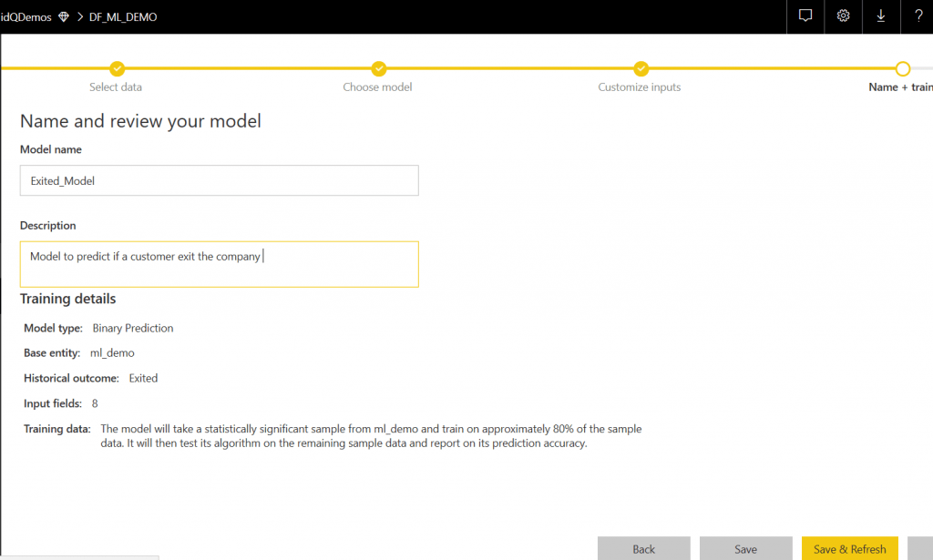Open the feedback chat icon in top bar
Viewport: 933px width, 560px height.
coord(805,16)
